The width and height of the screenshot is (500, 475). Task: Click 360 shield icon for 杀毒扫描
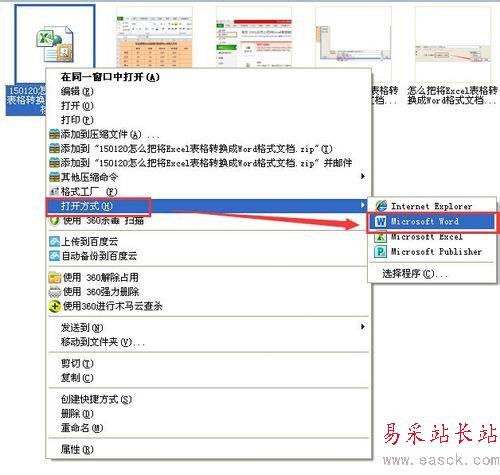pos(54,220)
